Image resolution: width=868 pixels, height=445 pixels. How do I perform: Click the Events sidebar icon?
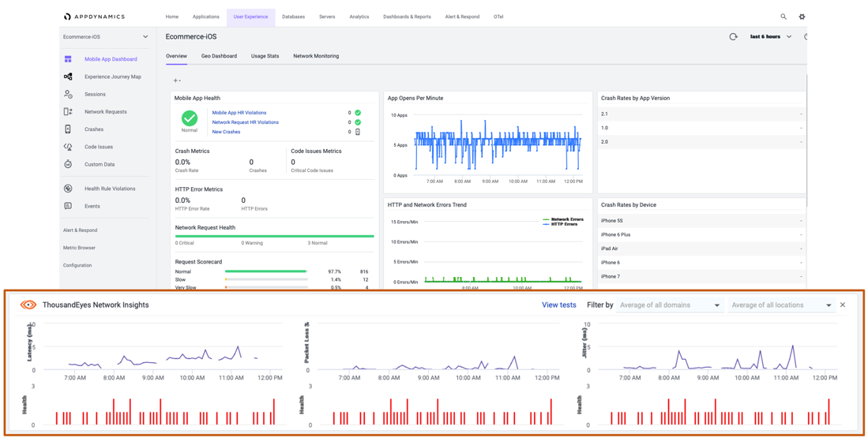(68, 206)
